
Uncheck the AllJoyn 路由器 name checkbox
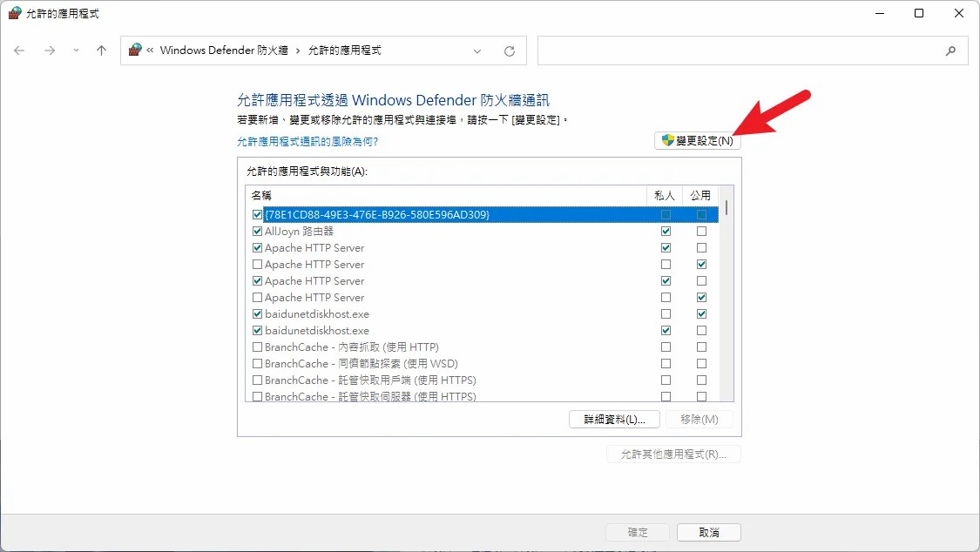pos(257,231)
